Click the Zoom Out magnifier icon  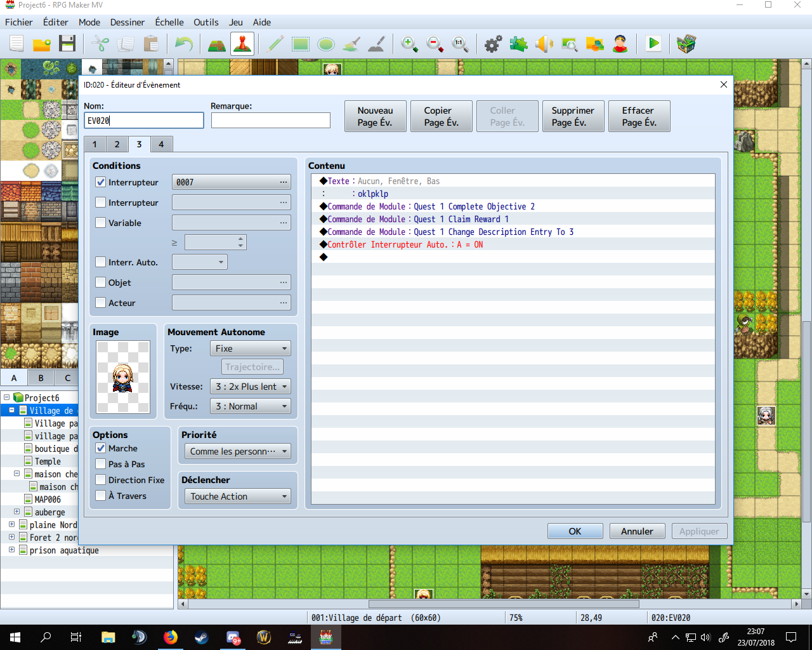tap(435, 44)
